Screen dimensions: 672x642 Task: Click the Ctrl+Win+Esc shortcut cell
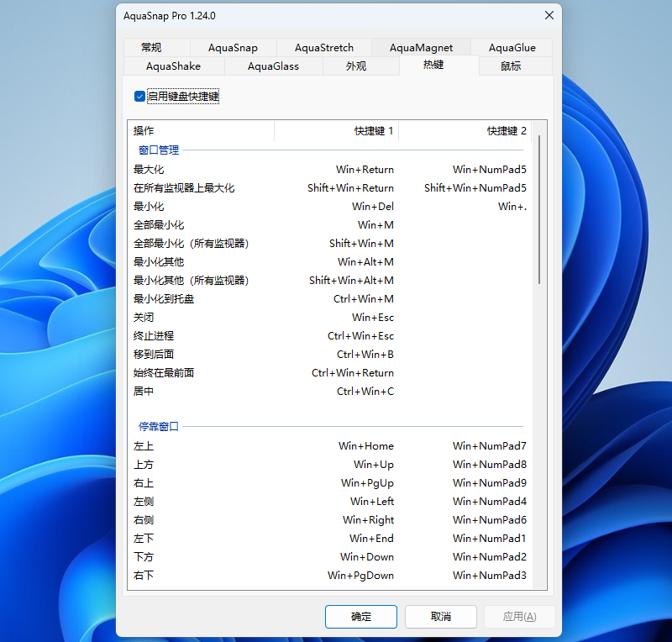[361, 336]
